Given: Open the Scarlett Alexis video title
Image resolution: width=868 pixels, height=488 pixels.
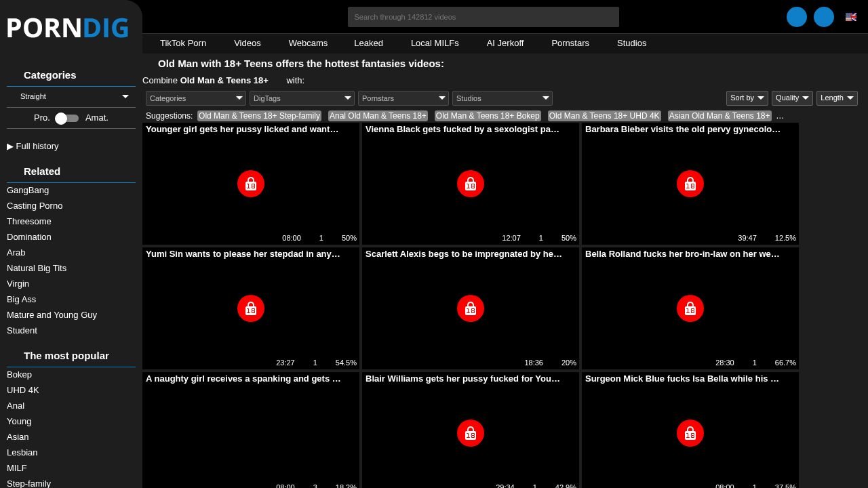Looking at the screenshot, I should pyautogui.click(x=464, y=254).
